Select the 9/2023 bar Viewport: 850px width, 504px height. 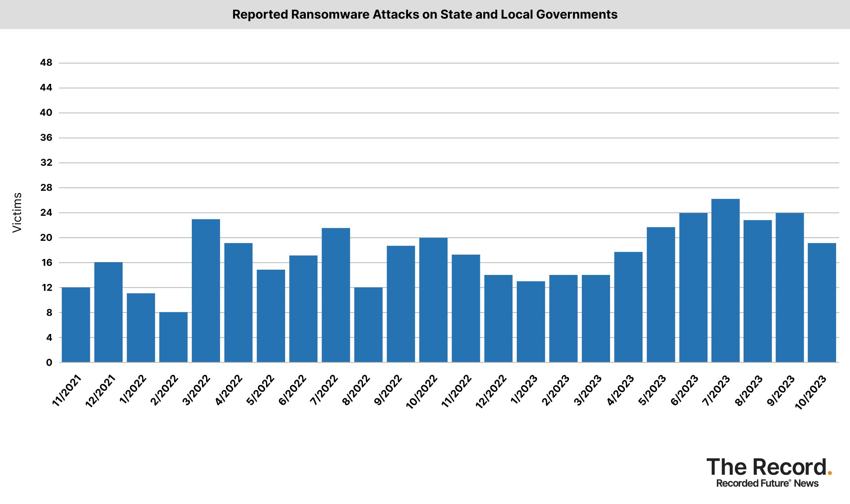click(x=790, y=288)
